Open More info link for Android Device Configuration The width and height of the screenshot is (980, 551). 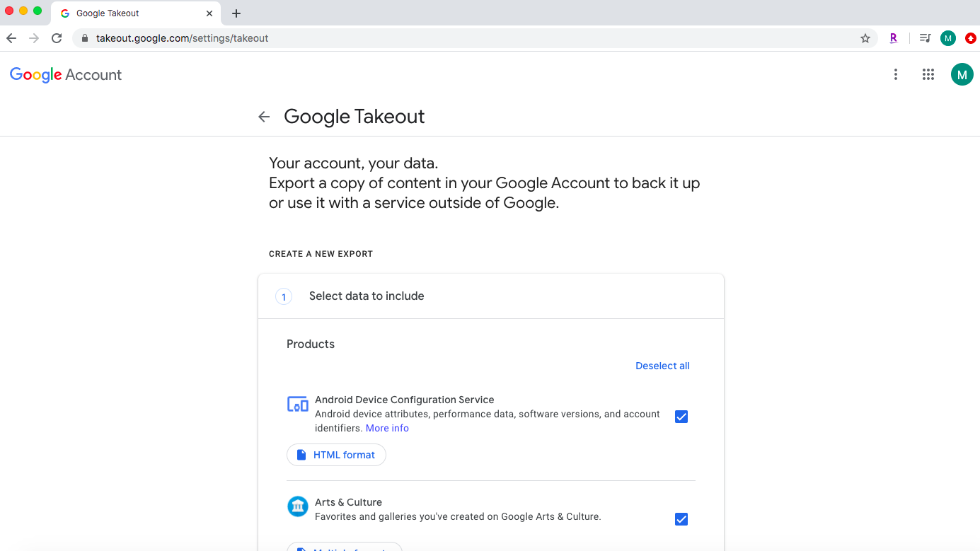pyautogui.click(x=387, y=428)
